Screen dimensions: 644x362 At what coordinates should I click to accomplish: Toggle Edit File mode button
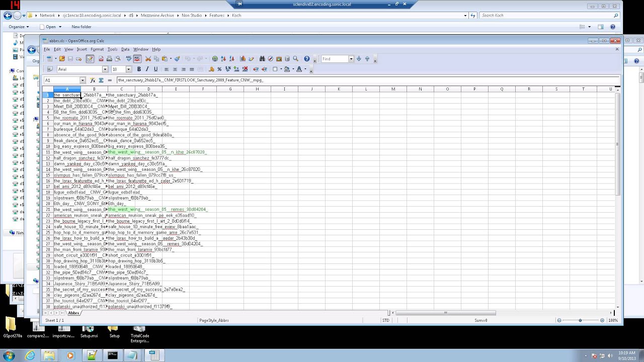click(90, 59)
